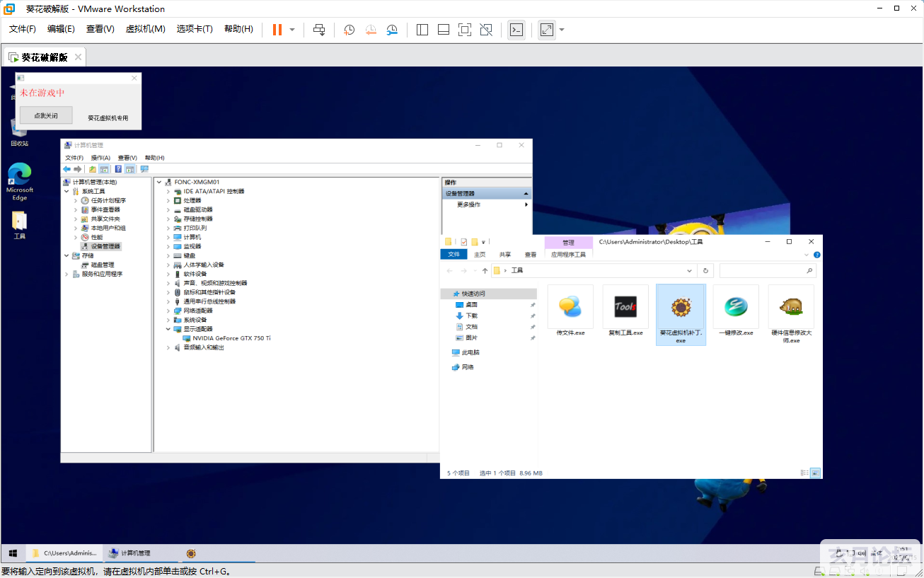The image size is (924, 578).
Task: Expand the 处理器 device category
Action: (x=168, y=200)
